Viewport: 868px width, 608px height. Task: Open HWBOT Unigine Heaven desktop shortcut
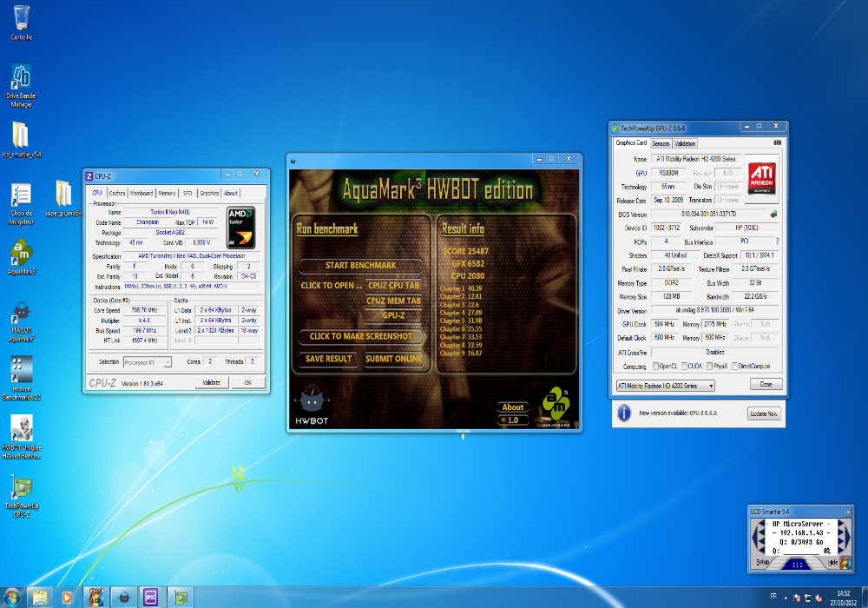tap(21, 438)
